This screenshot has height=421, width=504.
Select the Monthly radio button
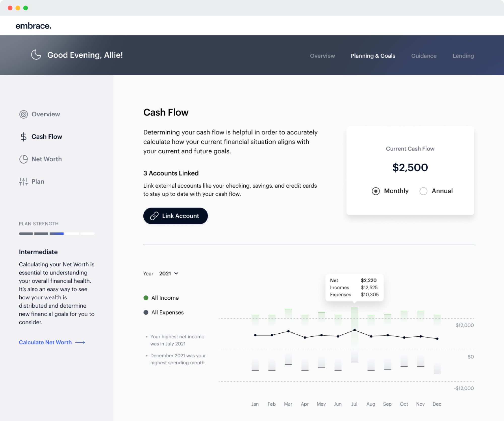pos(375,191)
